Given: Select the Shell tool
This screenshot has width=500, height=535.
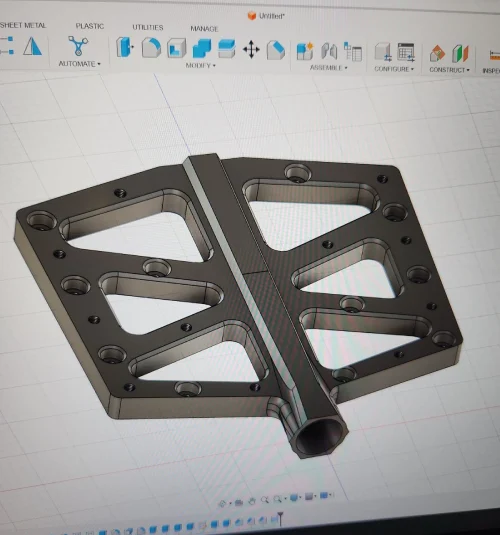Looking at the screenshot, I should coord(177,48).
